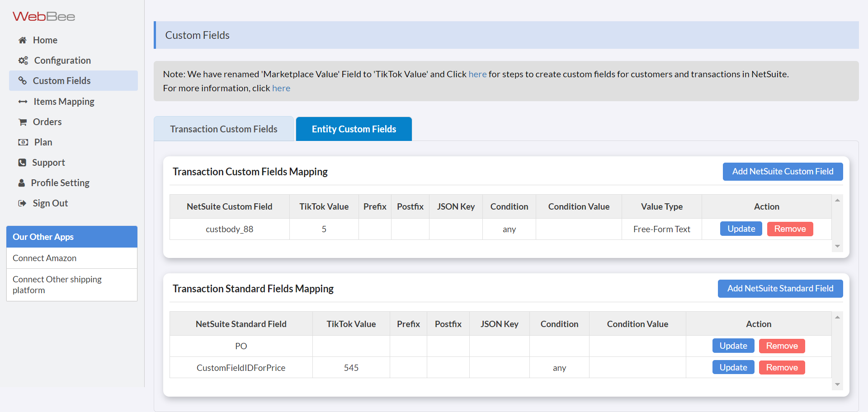868x412 pixels.
Task: Select the Support headset icon
Action: point(23,162)
